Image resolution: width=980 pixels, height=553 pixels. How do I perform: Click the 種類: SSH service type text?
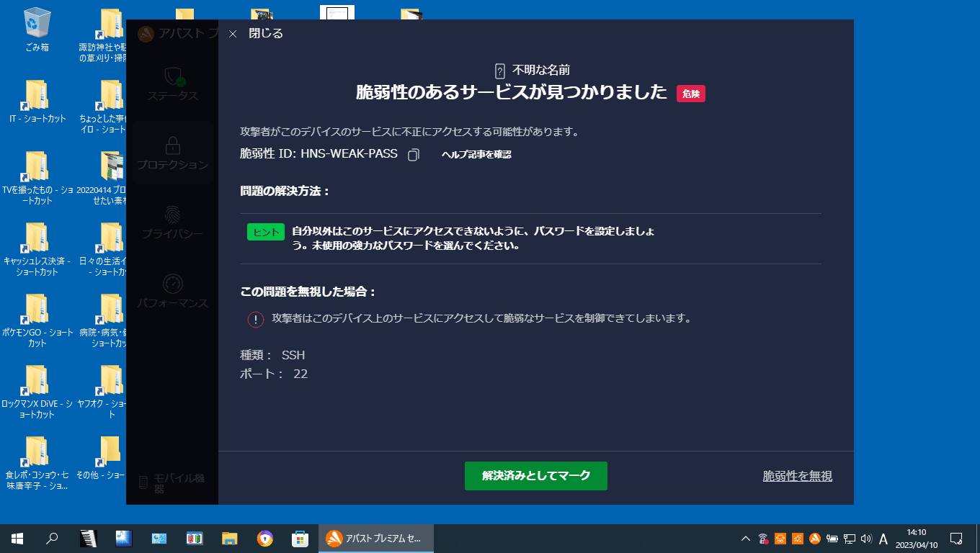pos(272,355)
